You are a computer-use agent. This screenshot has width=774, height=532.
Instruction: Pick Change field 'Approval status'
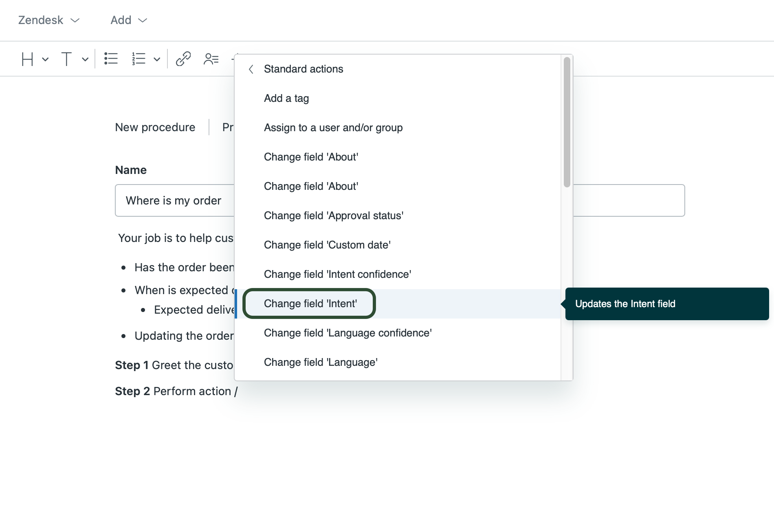[x=333, y=215]
